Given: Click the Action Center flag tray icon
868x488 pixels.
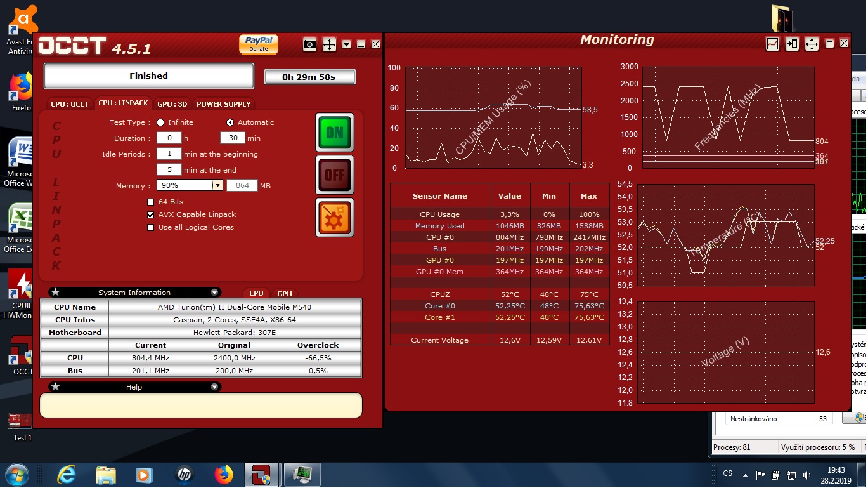Looking at the screenshot, I should [761, 475].
